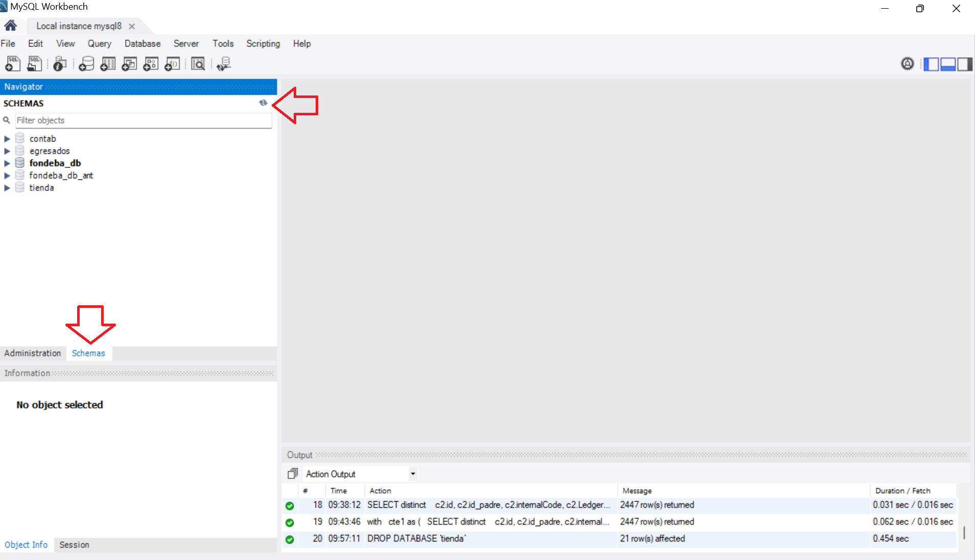
Task: Select the DROP DATABASE `tienda` action cell
Action: click(x=490, y=539)
